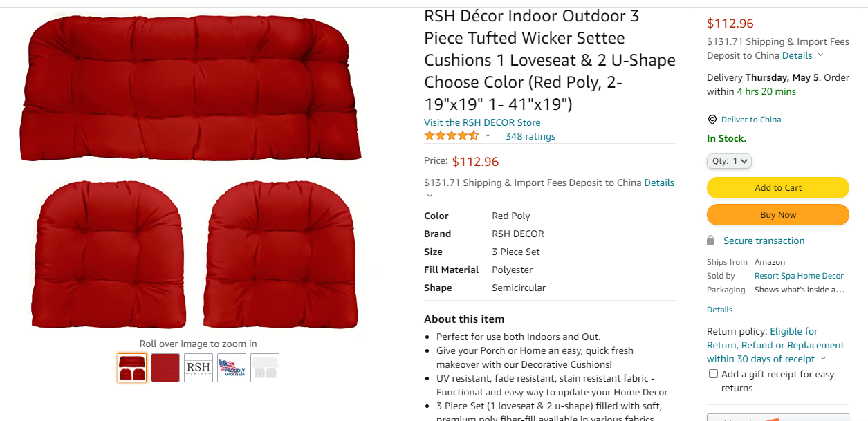Open the RSH logo thumbnail
This screenshot has width=868, height=421.
tap(198, 368)
